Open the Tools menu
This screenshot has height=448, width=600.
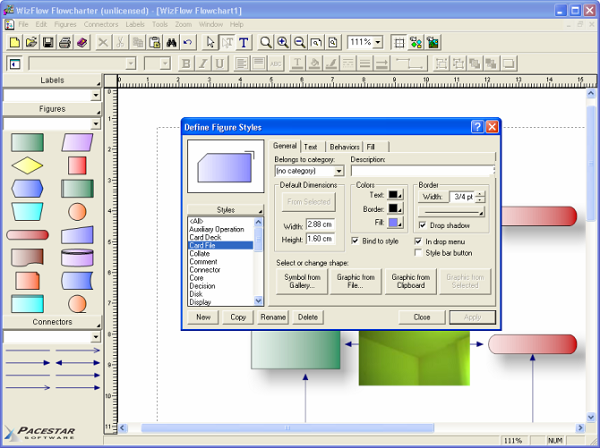(x=160, y=24)
